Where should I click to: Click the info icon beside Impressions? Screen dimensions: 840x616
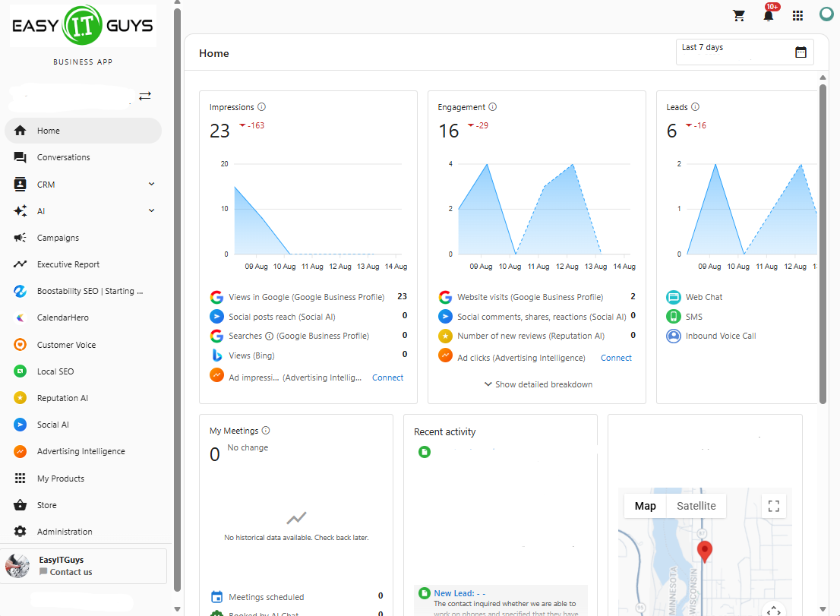[x=261, y=106]
